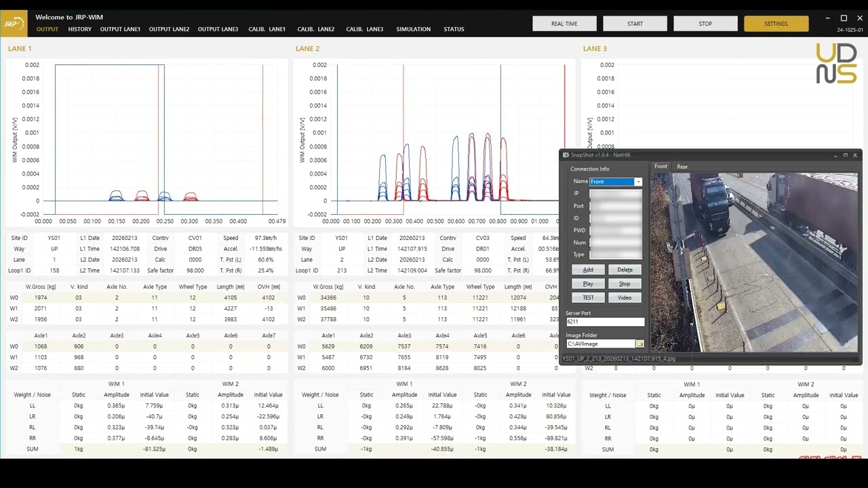Click the Type input field
The height and width of the screenshot is (488, 868).
(616, 255)
